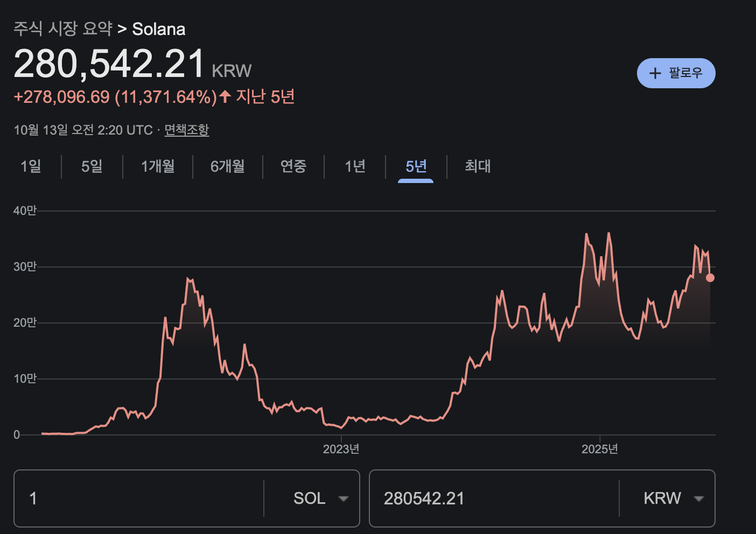Select the 1일 time range tab
The width and height of the screenshot is (756, 534).
[31, 166]
